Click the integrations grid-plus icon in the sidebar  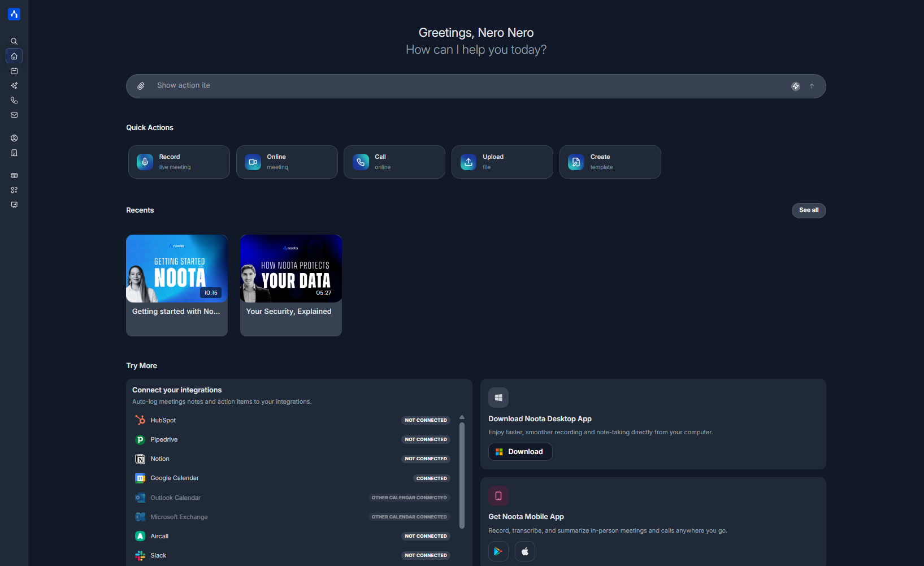tap(14, 190)
